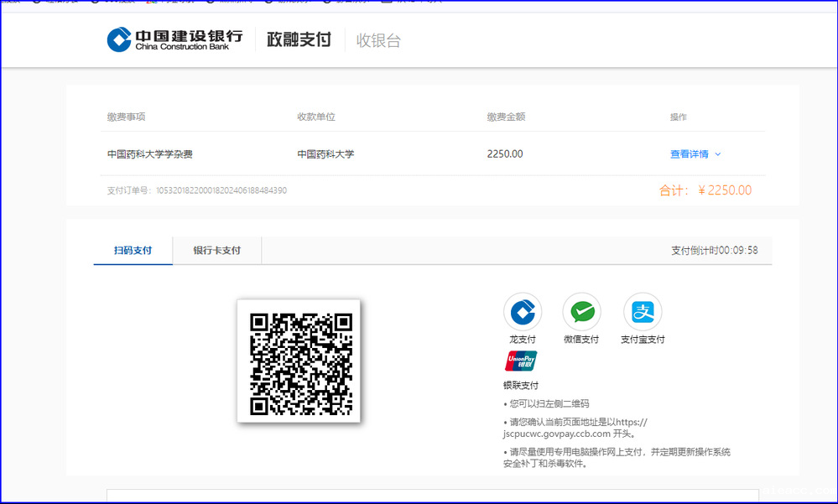The height and width of the screenshot is (504, 838).
Task: Click the 中国药科大学学杂费 payment item
Action: [150, 154]
